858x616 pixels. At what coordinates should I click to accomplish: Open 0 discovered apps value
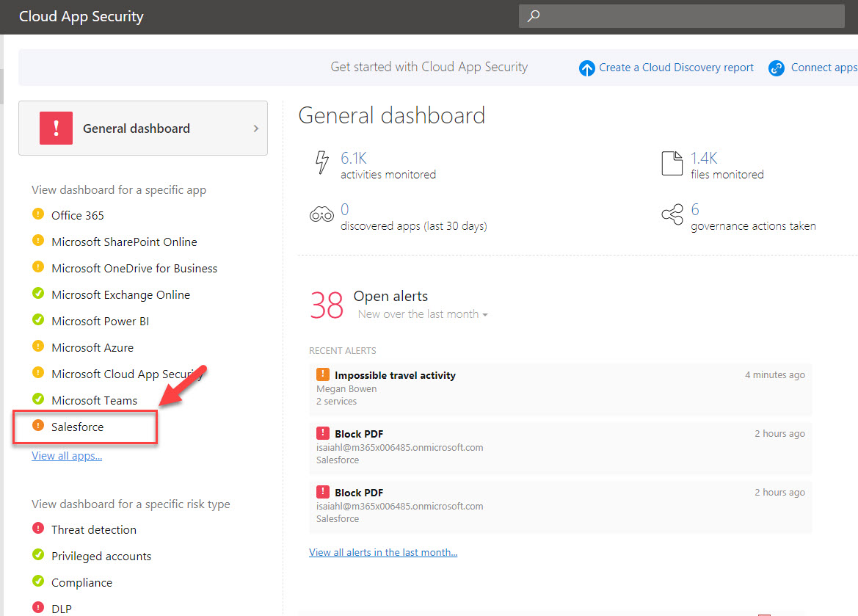coord(345,209)
